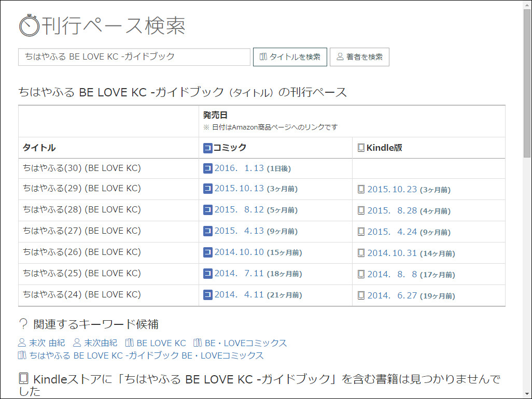
Task: Select row title ちはやふる(26) (BE LOVE KC)
Action: pyautogui.click(x=82, y=252)
